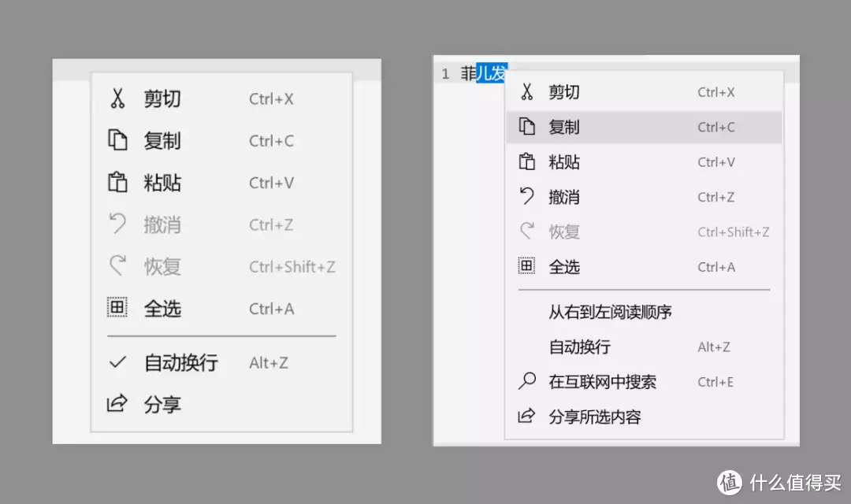
Task: Click the magnifier icon for 在互联网中搜索
Action: (x=526, y=382)
